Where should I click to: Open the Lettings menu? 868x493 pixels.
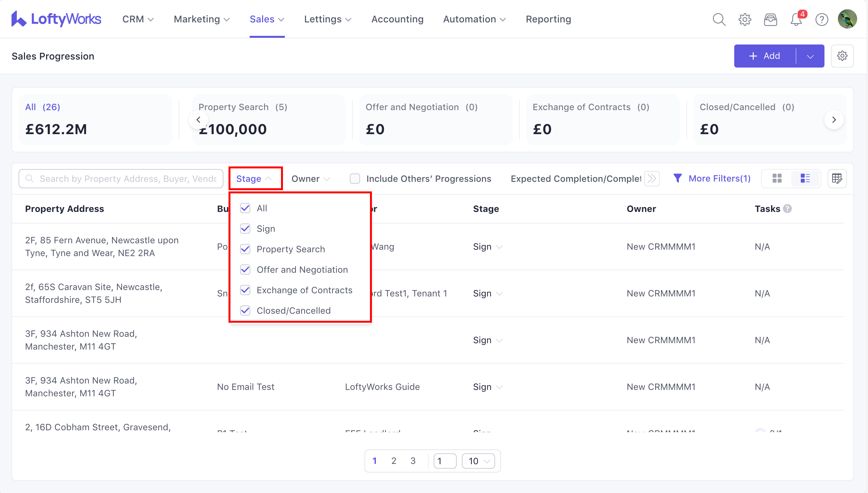[x=327, y=19]
